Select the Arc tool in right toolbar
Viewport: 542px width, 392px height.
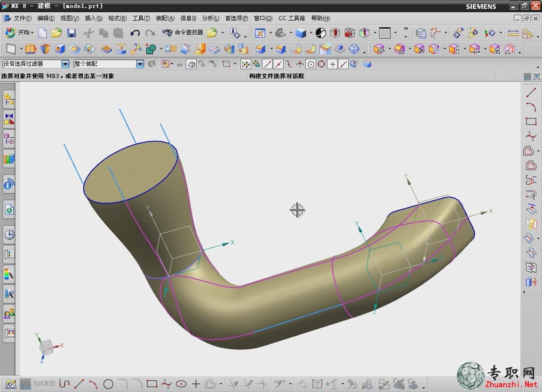tap(531, 107)
